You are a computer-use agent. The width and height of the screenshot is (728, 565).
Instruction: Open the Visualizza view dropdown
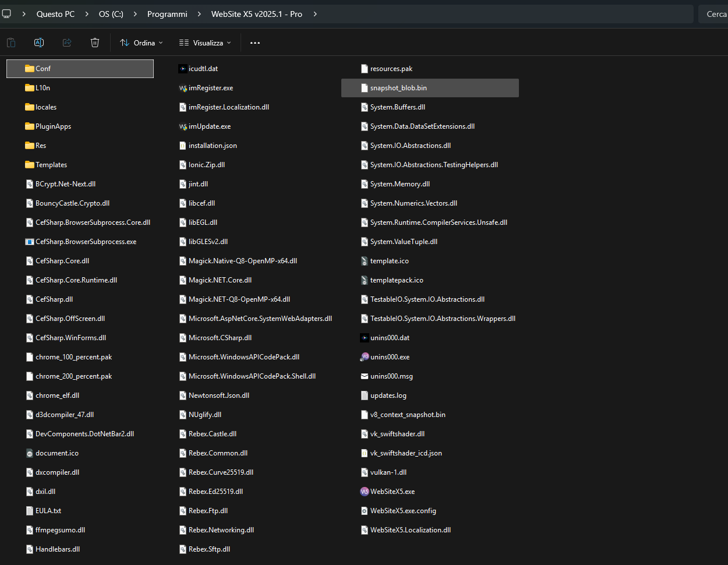[x=205, y=43]
